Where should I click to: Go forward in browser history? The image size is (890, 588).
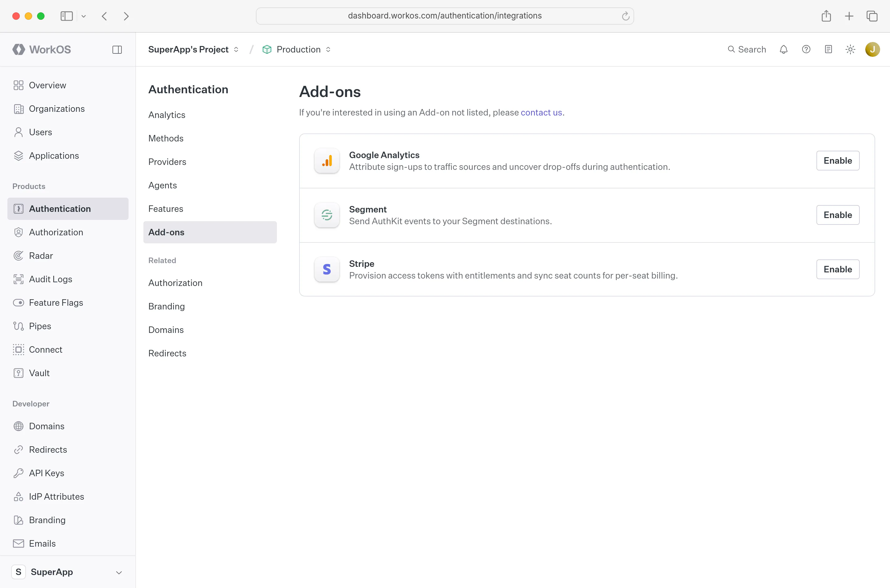pyautogui.click(x=126, y=16)
